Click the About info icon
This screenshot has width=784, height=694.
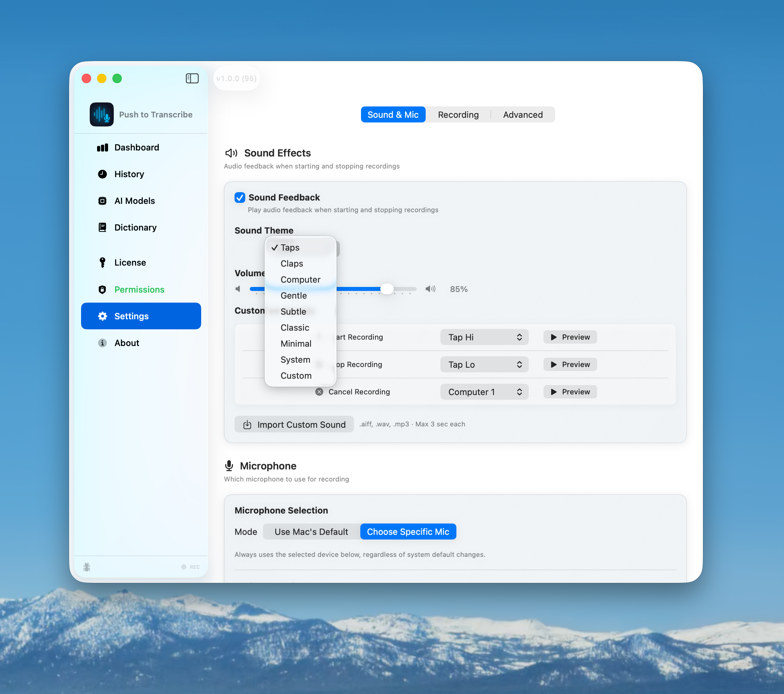[102, 343]
